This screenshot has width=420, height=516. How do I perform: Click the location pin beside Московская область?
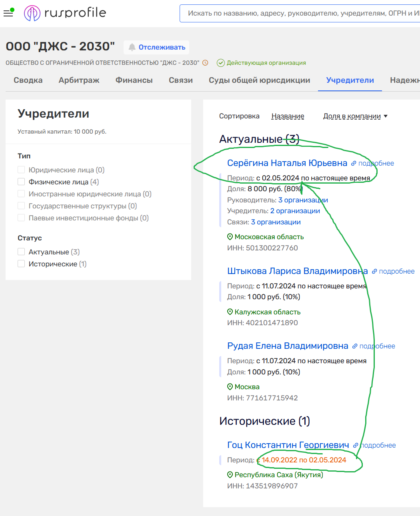point(230,237)
